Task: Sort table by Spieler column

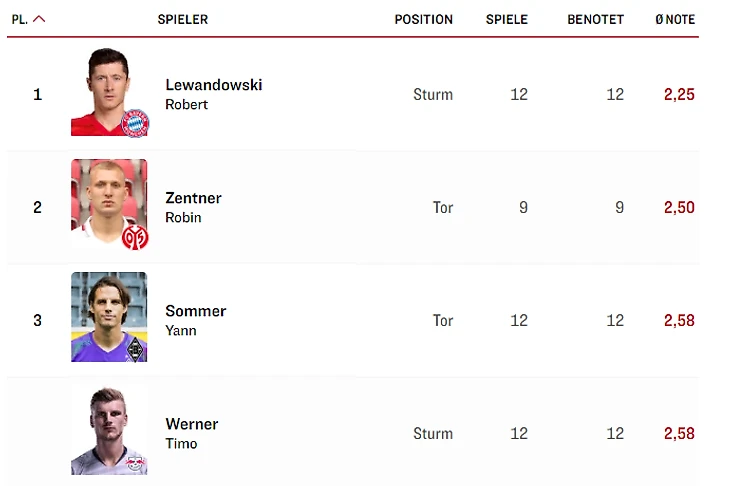Action: (183, 19)
